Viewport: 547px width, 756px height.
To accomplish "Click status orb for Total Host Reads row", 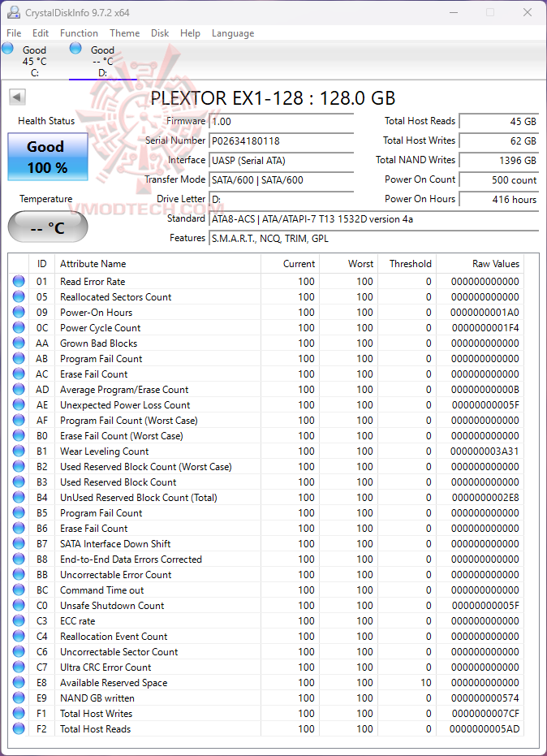I will pos(19,728).
